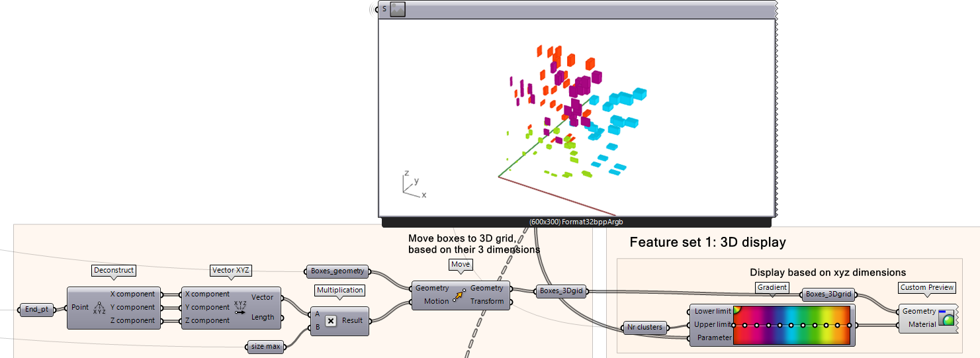Select the Boxes_3Dgrid parameter

tap(829, 294)
